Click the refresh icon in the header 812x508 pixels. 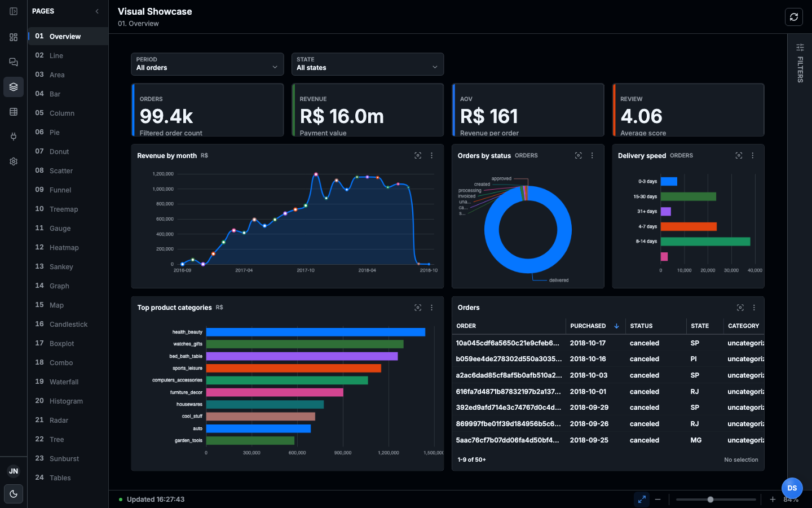(x=794, y=17)
